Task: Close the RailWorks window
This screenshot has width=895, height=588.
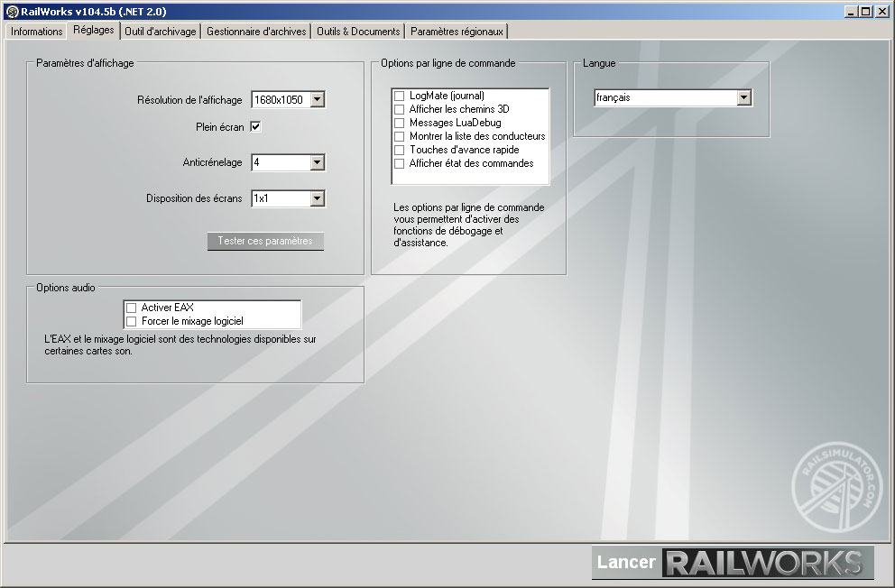Action: (x=881, y=12)
